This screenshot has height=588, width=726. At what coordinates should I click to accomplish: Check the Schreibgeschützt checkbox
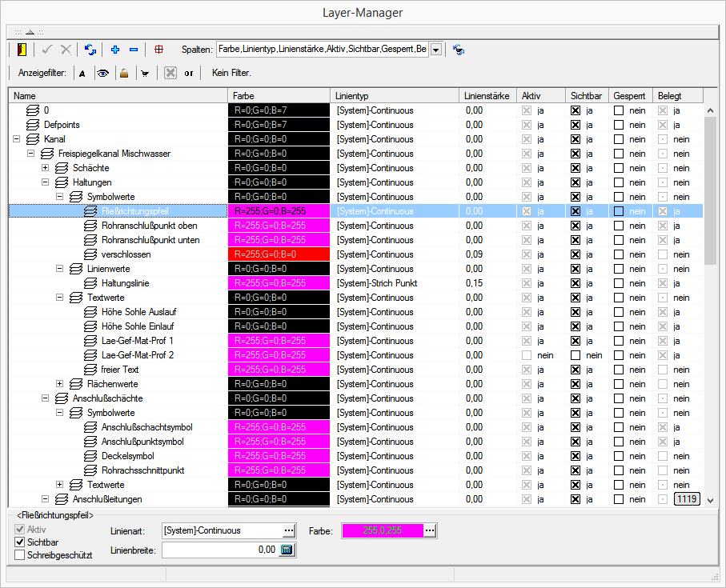pyautogui.click(x=20, y=554)
